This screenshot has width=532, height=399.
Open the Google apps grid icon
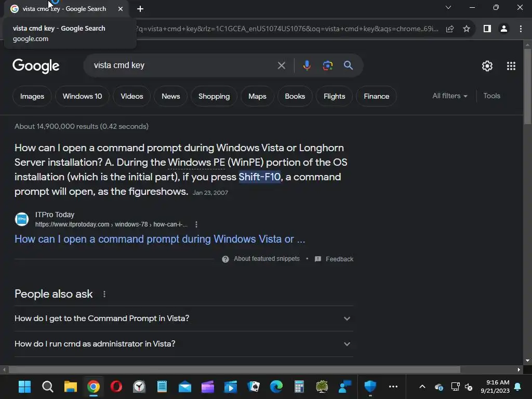tap(511, 66)
